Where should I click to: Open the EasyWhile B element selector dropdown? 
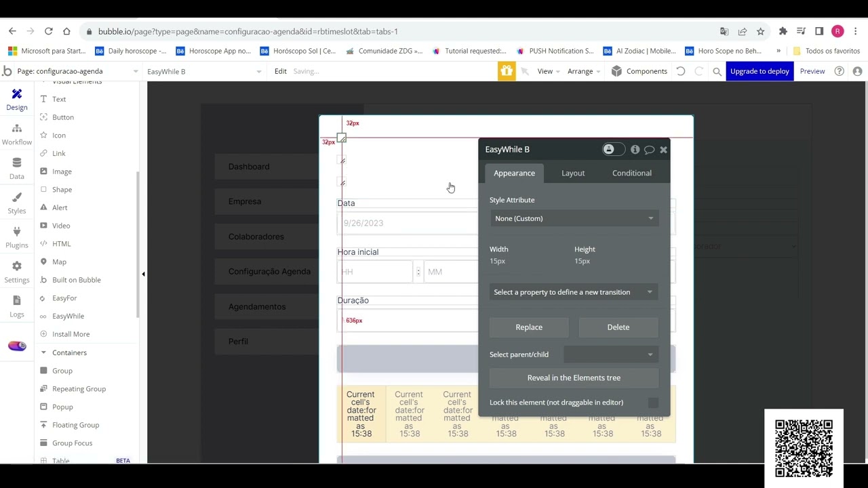pos(203,71)
